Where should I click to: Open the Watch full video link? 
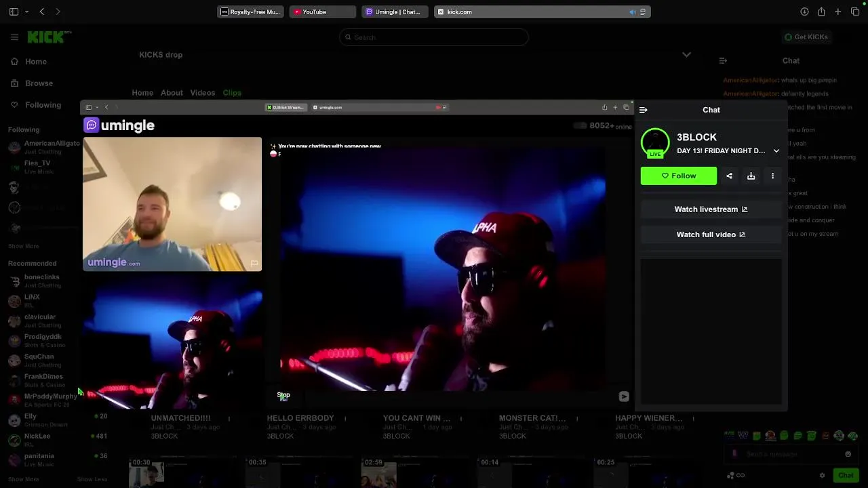coord(711,235)
